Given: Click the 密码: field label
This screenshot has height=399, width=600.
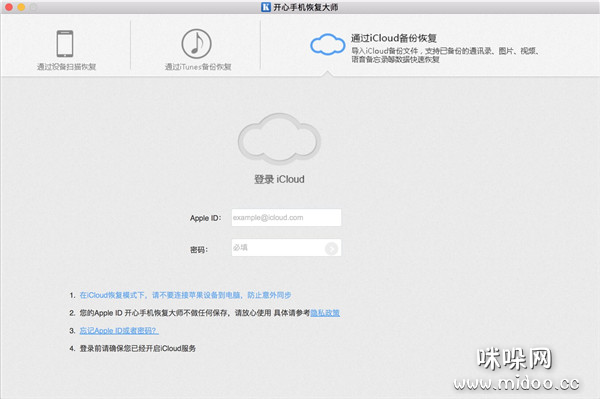Looking at the screenshot, I should [x=199, y=250].
